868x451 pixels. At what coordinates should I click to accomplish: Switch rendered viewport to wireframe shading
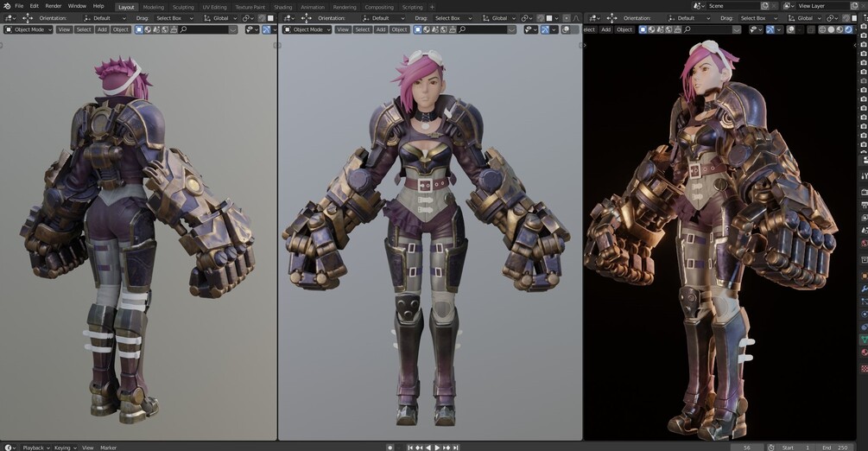click(x=822, y=29)
